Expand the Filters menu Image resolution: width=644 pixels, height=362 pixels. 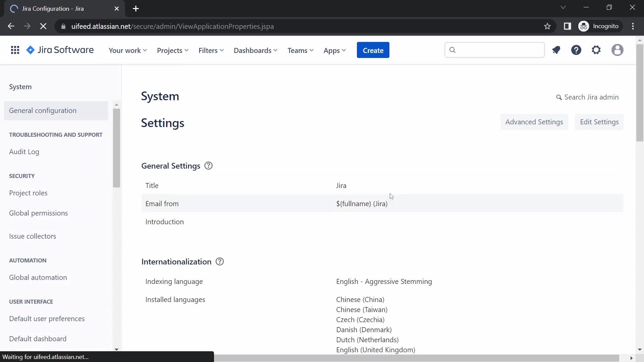[211, 50]
